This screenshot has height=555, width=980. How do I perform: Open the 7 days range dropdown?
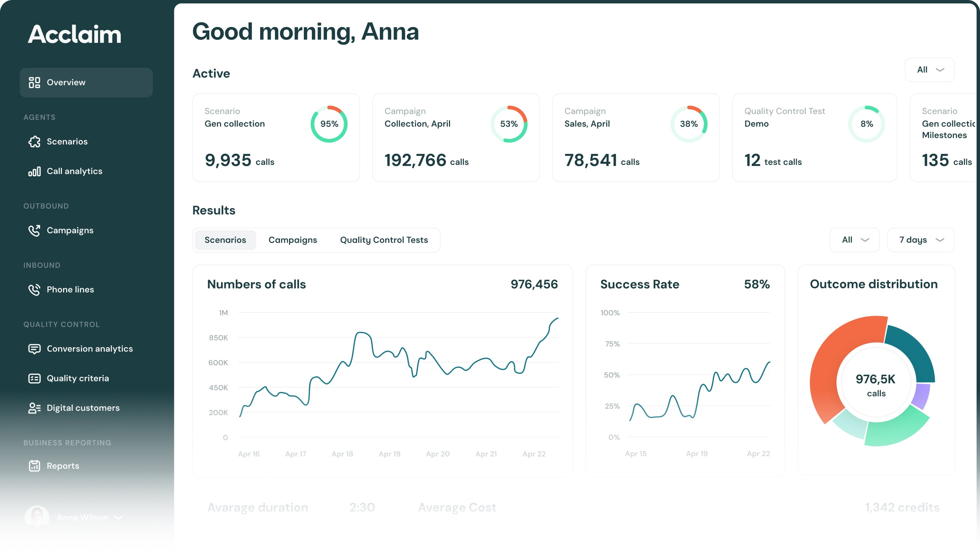click(x=921, y=240)
